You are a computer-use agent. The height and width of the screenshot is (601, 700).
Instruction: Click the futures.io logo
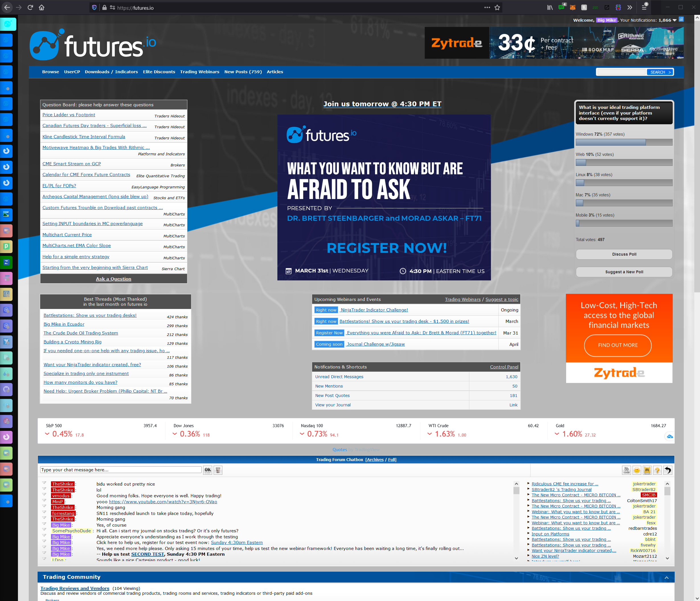point(93,45)
